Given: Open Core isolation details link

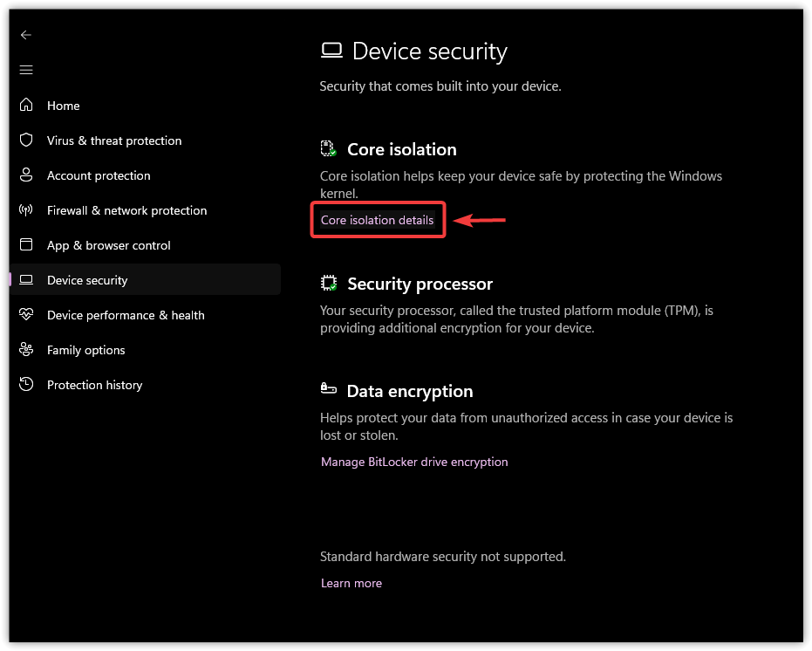Looking at the screenshot, I should (377, 220).
